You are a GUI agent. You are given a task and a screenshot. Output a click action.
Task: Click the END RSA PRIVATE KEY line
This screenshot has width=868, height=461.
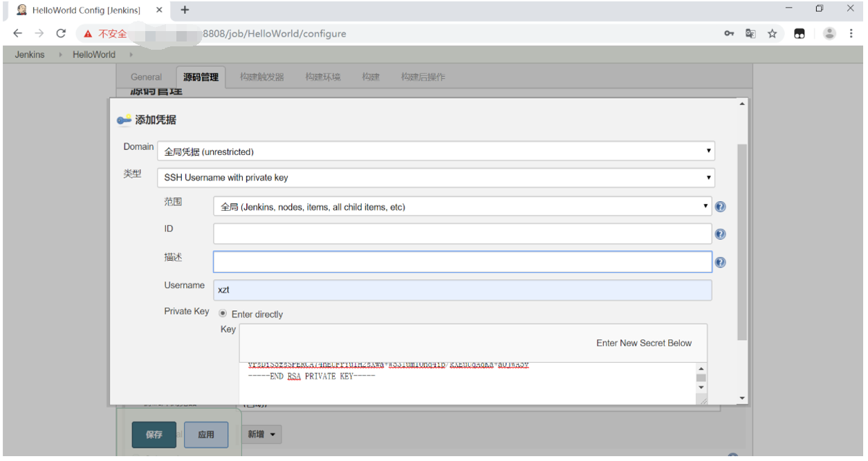point(311,377)
